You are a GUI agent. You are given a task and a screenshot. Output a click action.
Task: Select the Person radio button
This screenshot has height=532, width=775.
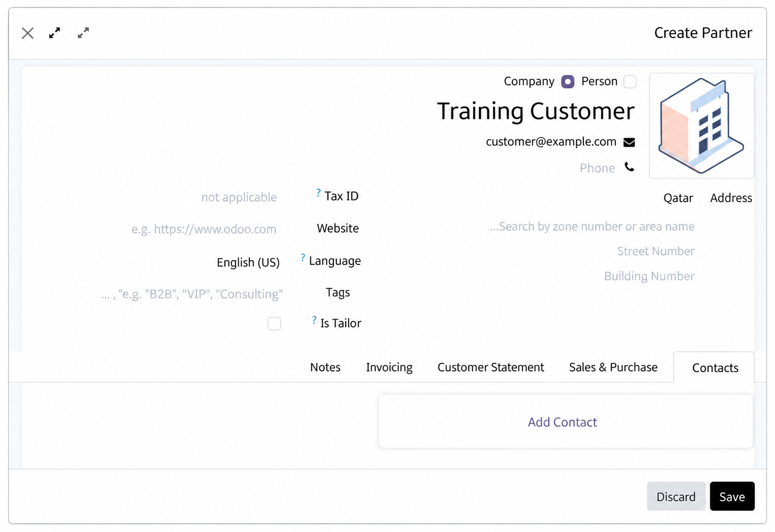(x=630, y=81)
